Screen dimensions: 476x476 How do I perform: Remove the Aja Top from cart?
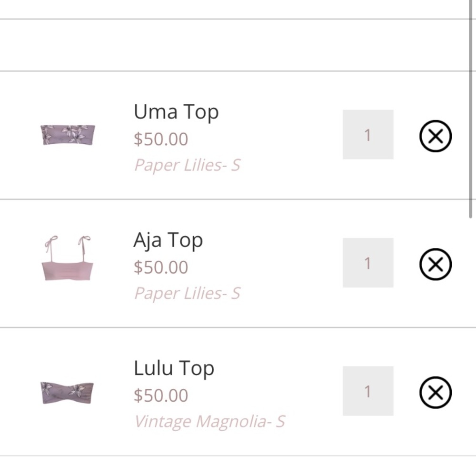435,264
